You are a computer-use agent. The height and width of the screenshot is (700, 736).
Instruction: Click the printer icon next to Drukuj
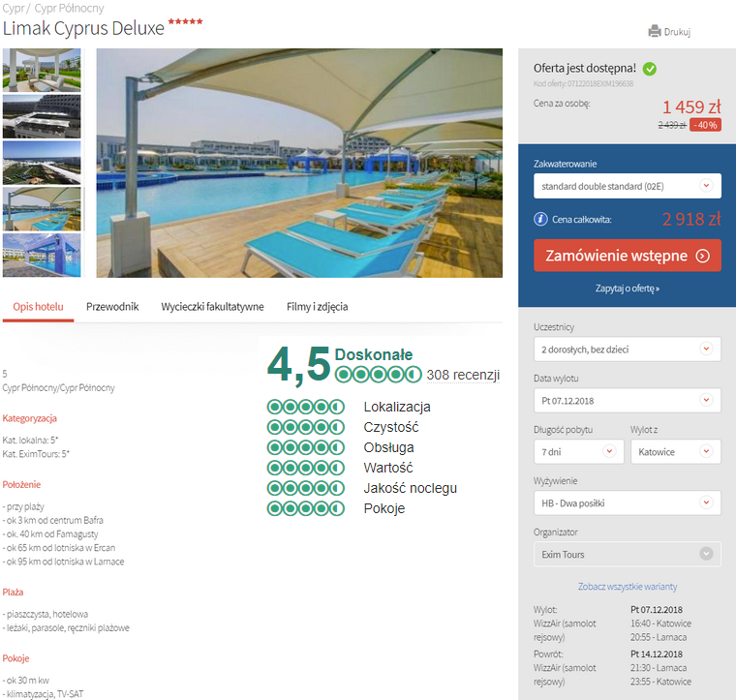point(655,31)
